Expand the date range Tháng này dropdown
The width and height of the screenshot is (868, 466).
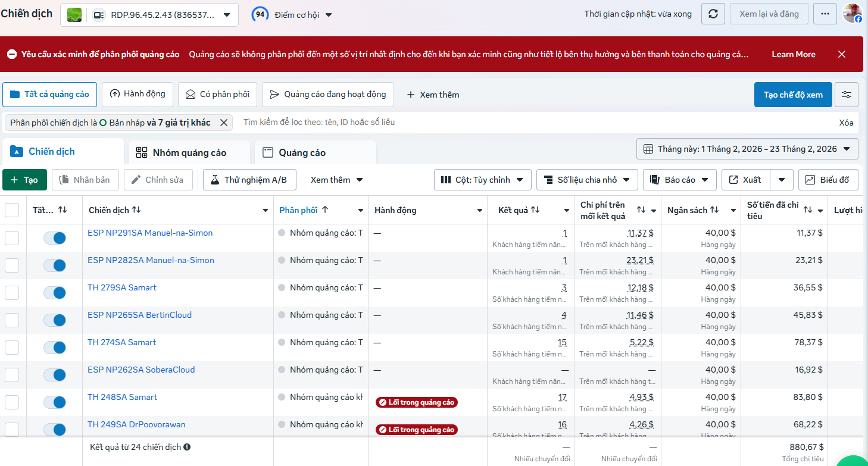747,149
